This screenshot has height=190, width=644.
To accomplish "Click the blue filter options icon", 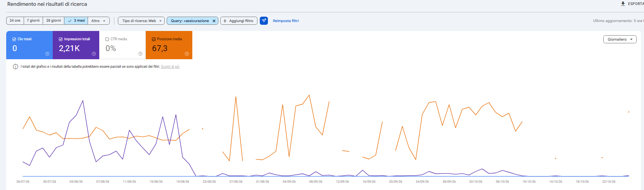I will pyautogui.click(x=264, y=21).
